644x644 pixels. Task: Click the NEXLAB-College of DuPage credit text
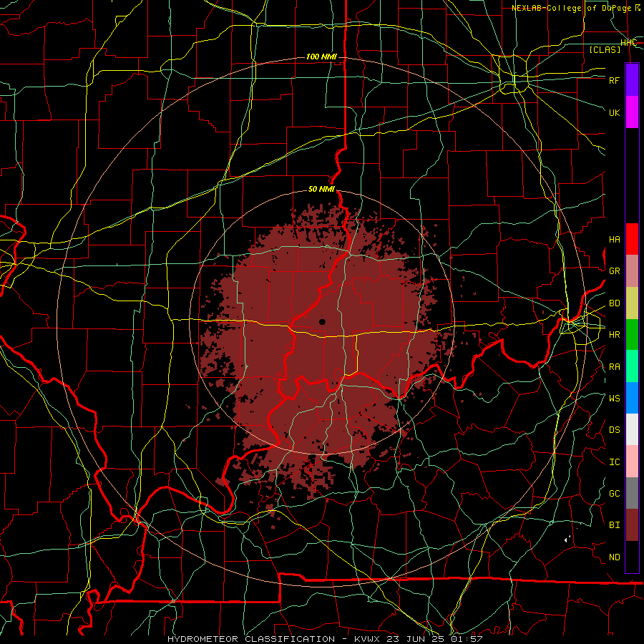click(x=576, y=8)
